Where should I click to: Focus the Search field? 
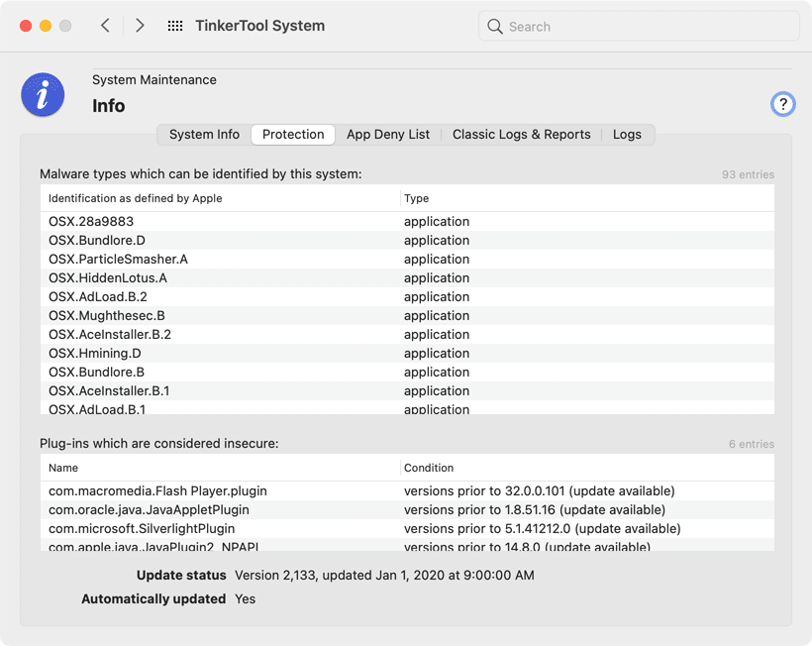[639, 27]
